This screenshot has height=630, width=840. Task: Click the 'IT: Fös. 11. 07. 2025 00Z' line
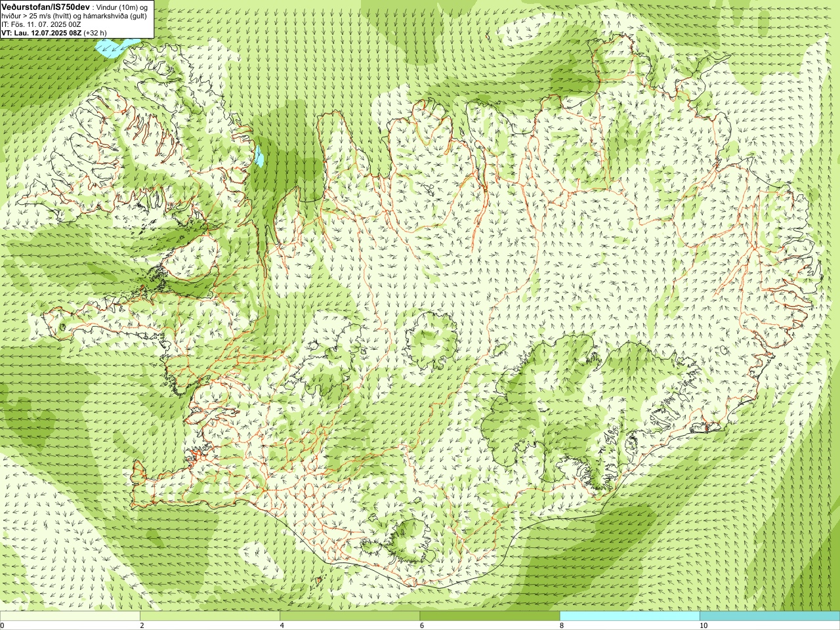click(x=41, y=24)
